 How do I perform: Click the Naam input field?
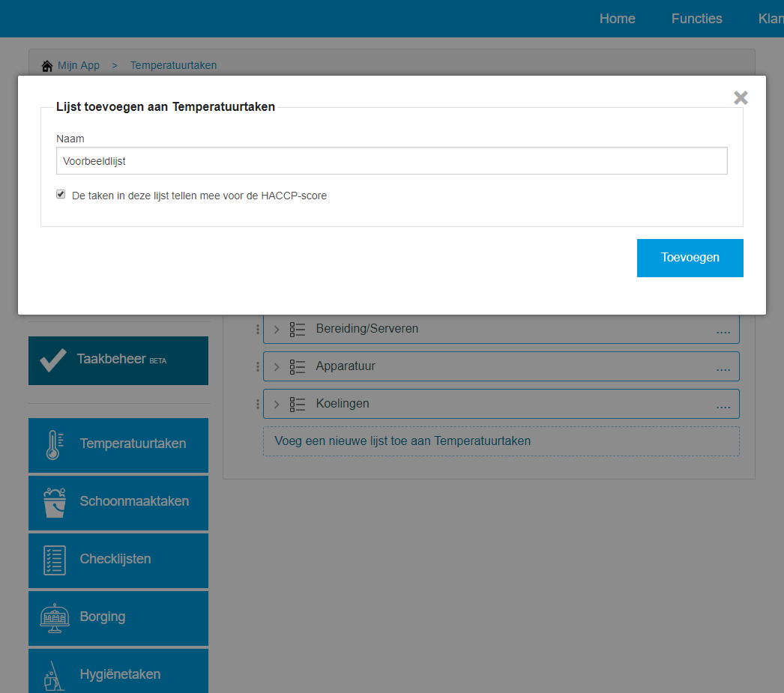pos(391,161)
